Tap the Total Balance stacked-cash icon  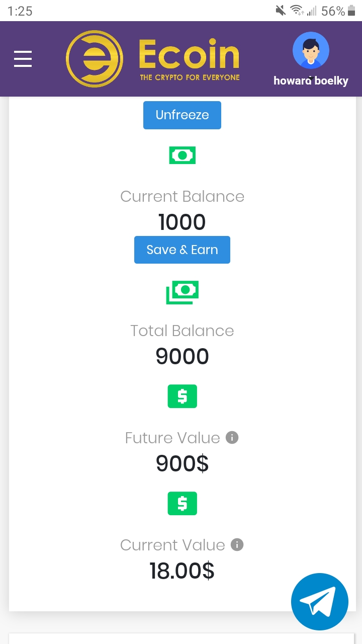click(182, 292)
